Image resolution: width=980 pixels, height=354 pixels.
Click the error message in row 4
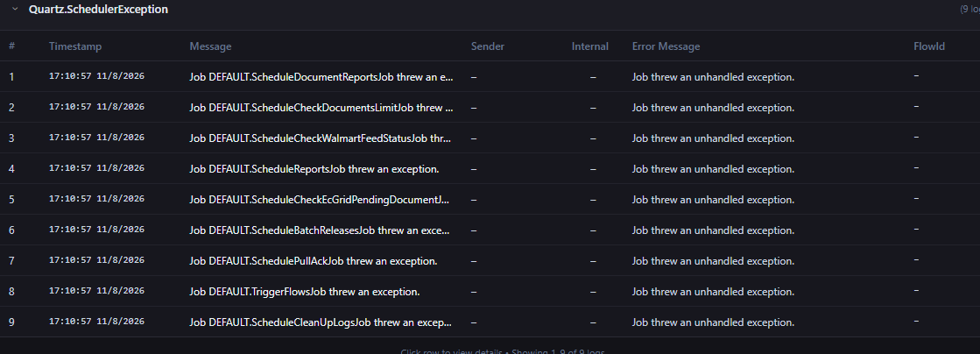tap(713, 169)
